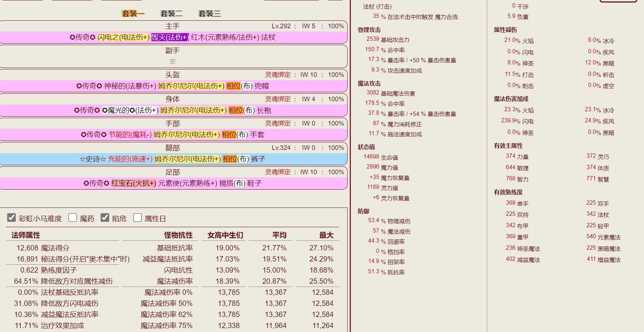
Task: Click the 红宝石(火抗+) tag on boots
Action: (134, 183)
